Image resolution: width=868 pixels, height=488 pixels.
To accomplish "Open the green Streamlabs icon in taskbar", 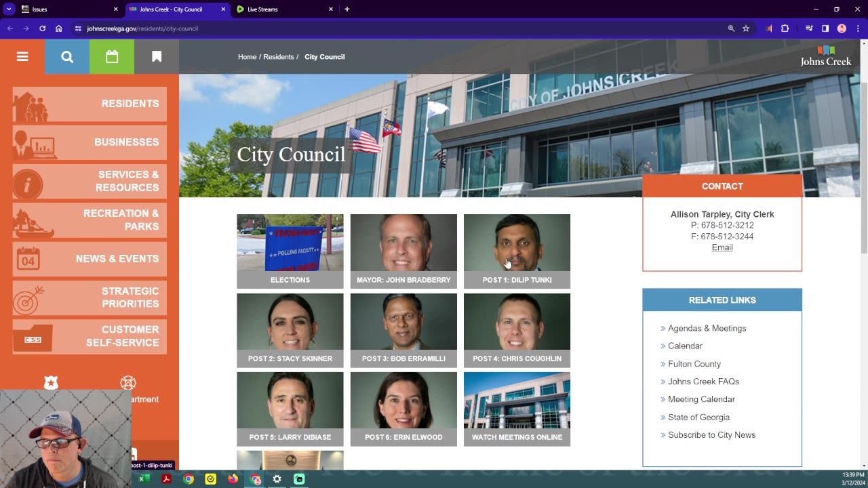I will (x=299, y=479).
